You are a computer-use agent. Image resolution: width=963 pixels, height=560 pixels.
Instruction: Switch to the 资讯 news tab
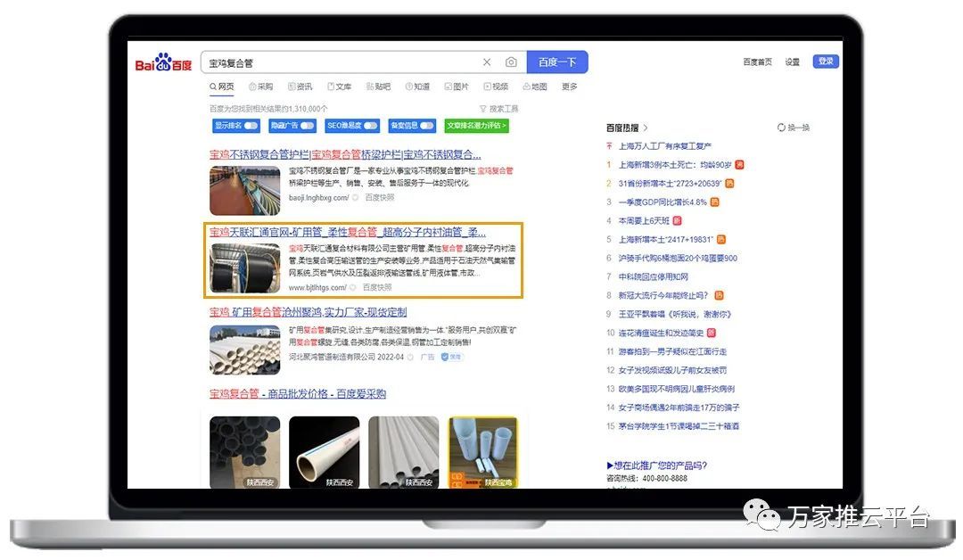click(300, 86)
